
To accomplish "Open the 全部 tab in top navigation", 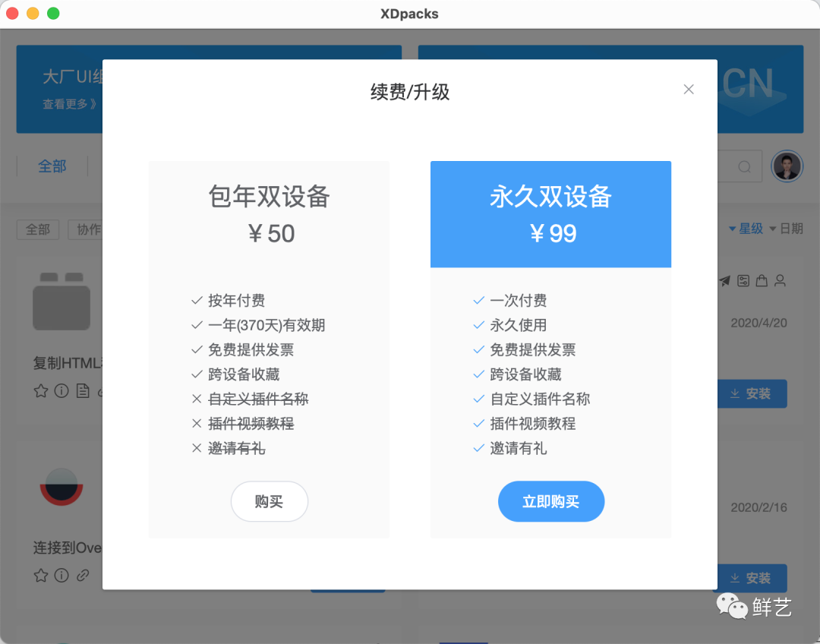I will click(52, 166).
